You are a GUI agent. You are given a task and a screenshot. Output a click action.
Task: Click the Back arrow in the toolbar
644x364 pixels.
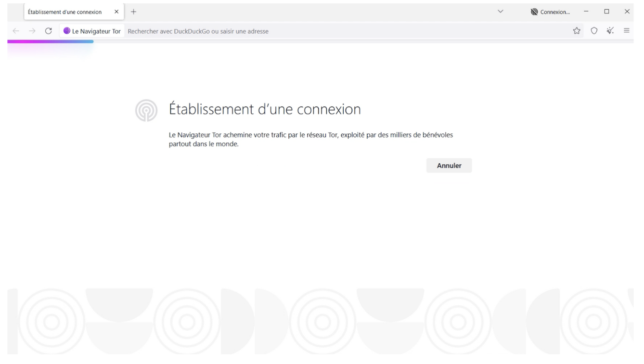click(16, 31)
